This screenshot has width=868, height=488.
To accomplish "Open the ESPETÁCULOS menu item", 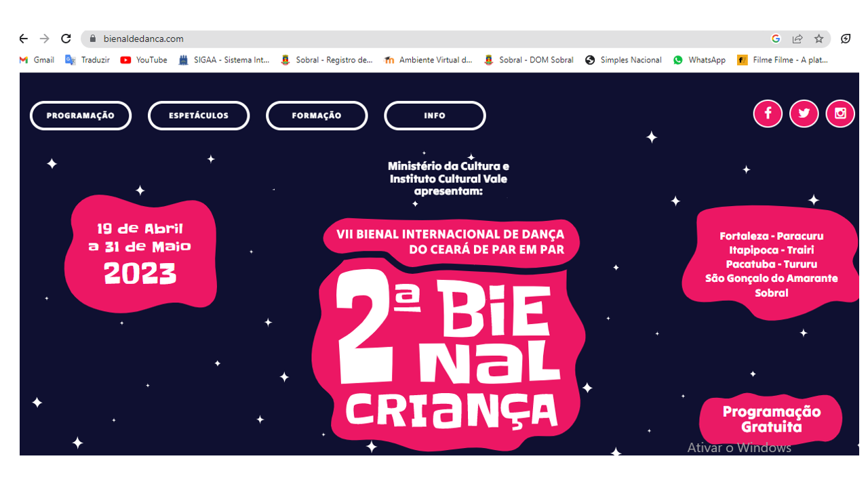I will pos(199,115).
